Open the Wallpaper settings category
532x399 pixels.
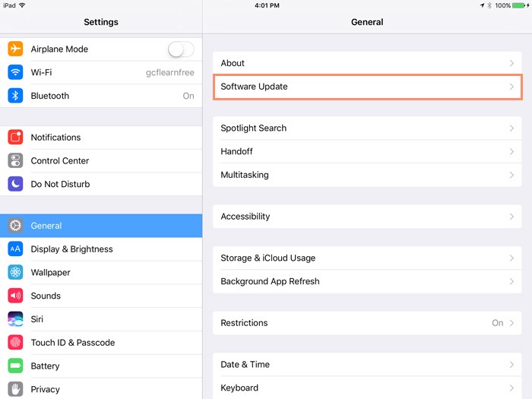50,273
